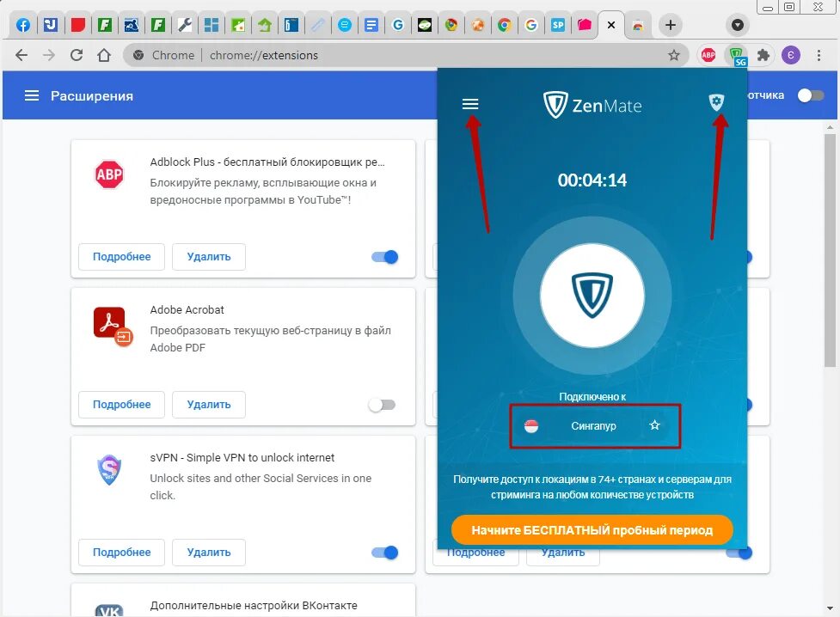Image resolution: width=840 pixels, height=617 pixels.
Task: Click the page scrollbar down arrow
Action: pos(830,608)
